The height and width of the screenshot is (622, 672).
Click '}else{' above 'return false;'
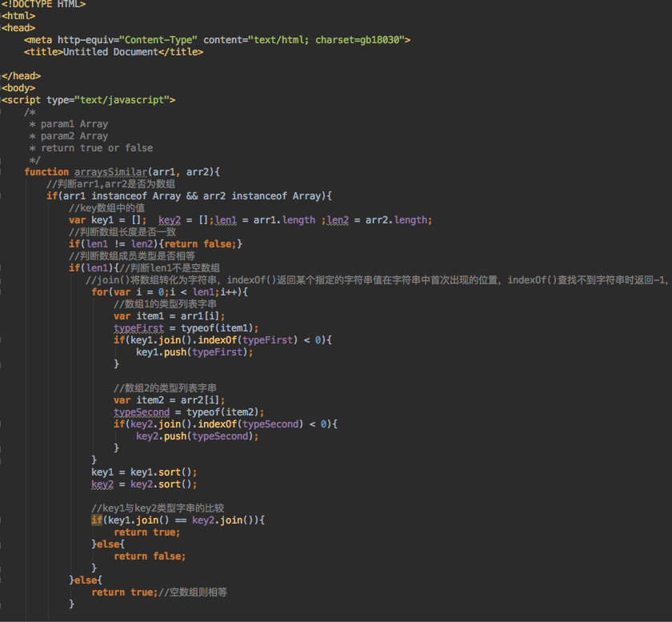(108, 544)
